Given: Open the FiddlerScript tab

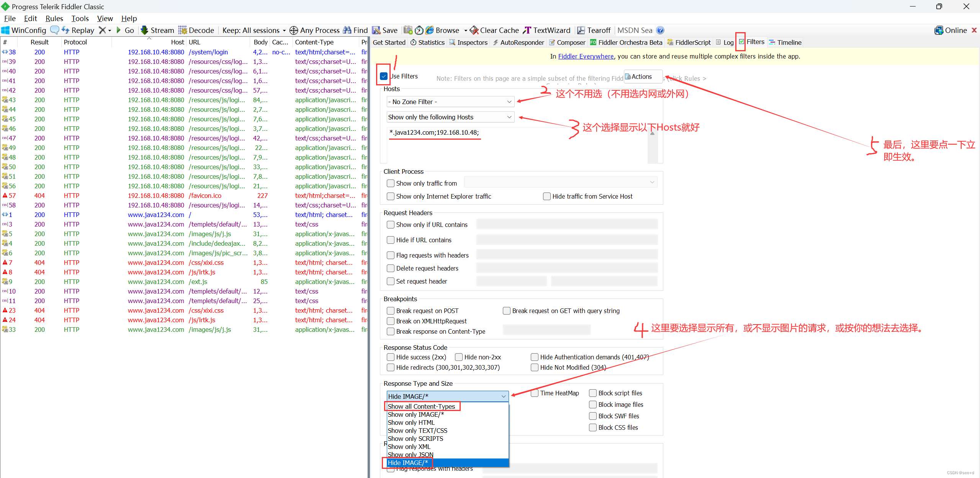Looking at the screenshot, I should click(x=689, y=42).
